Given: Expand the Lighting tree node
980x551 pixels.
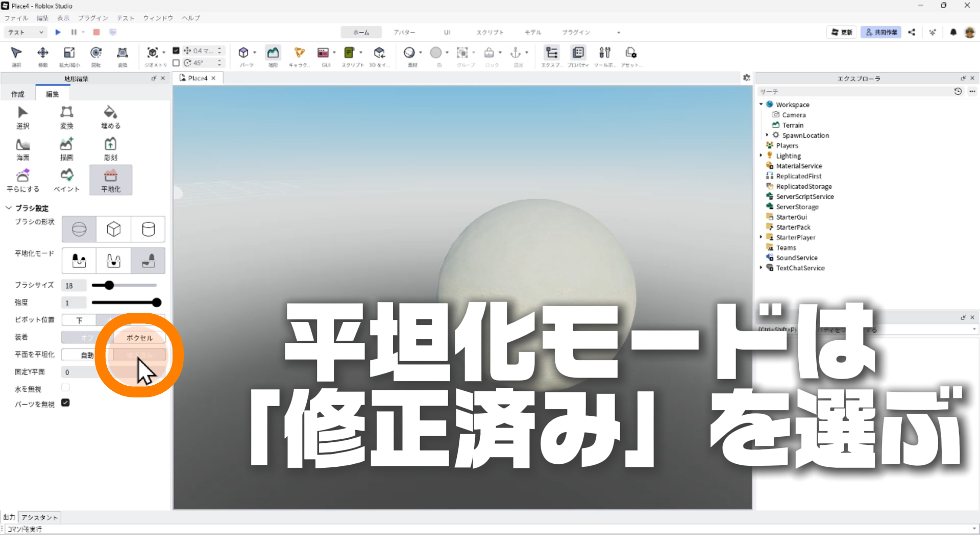Looking at the screenshot, I should click(761, 156).
